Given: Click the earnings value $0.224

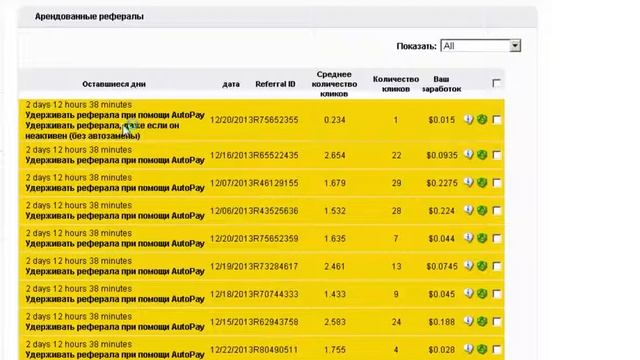Looking at the screenshot, I should click(x=441, y=211).
